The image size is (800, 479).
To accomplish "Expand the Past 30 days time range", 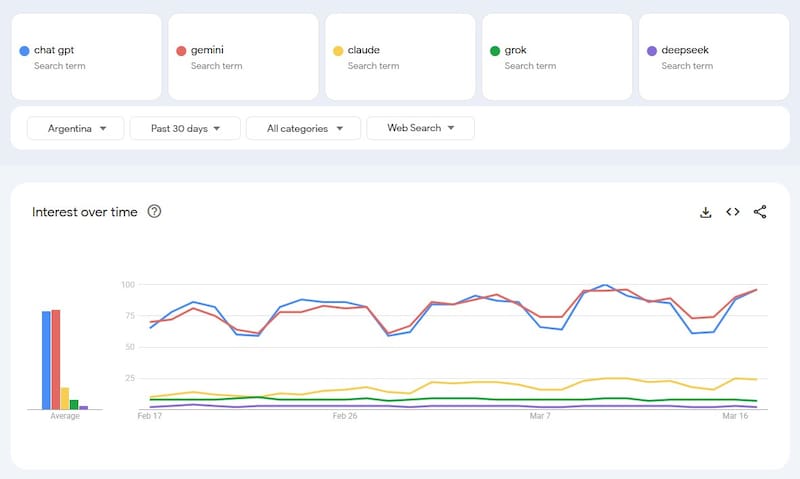I will (x=185, y=128).
